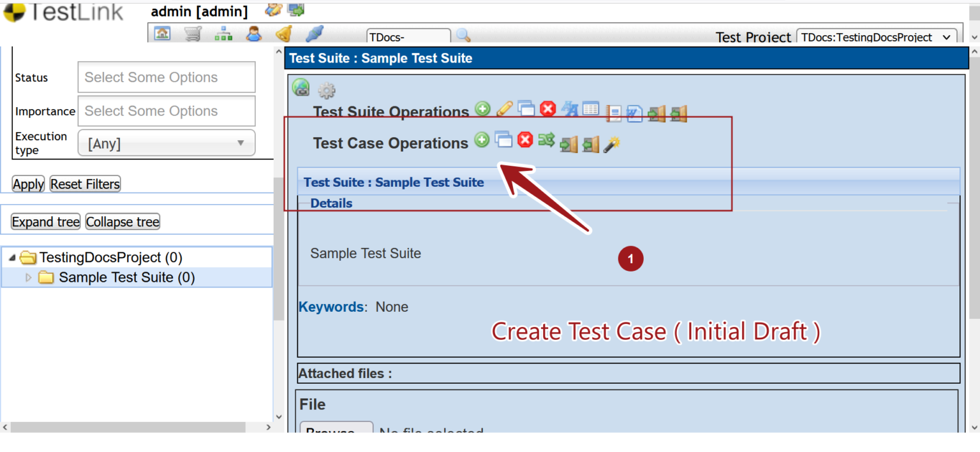
Task: Open the Status multi-select options field
Action: tap(166, 77)
